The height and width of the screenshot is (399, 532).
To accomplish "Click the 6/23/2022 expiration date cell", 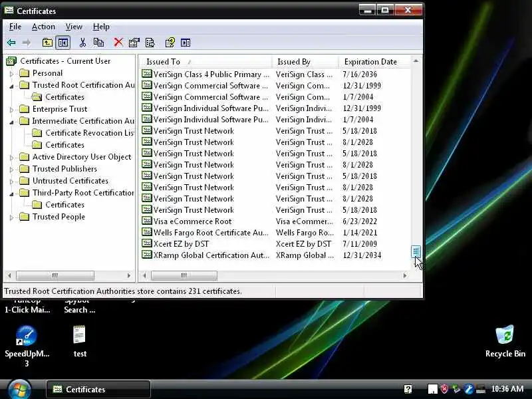I will point(360,221).
